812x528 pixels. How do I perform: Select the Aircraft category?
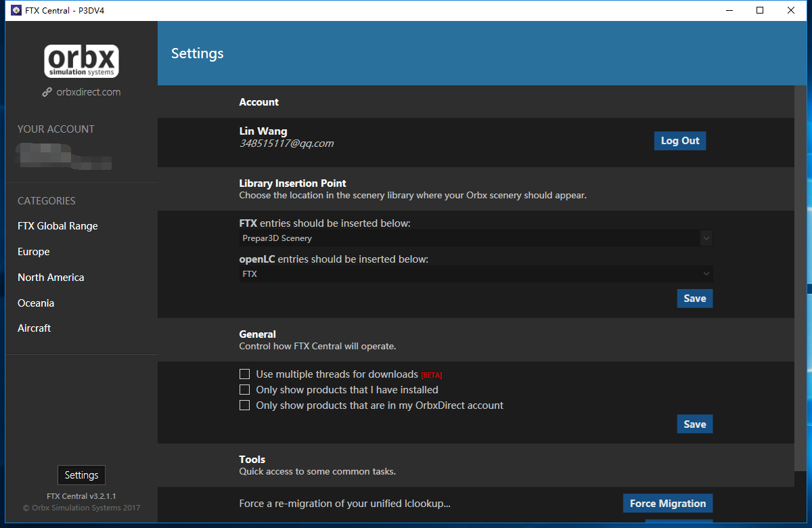(x=35, y=328)
